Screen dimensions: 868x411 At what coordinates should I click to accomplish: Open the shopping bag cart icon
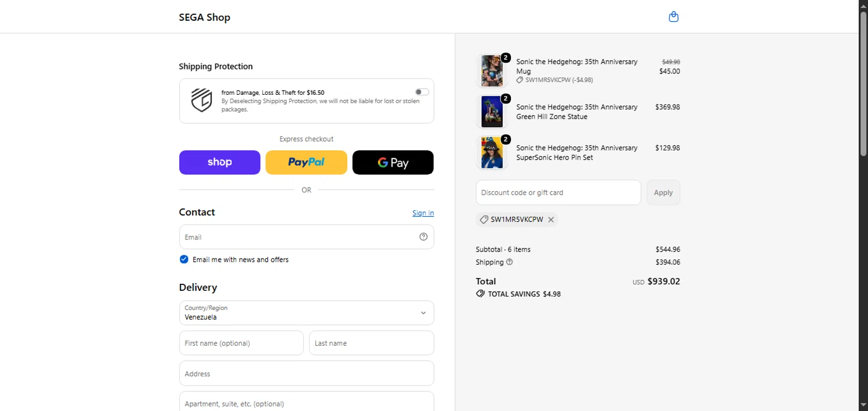tap(674, 17)
